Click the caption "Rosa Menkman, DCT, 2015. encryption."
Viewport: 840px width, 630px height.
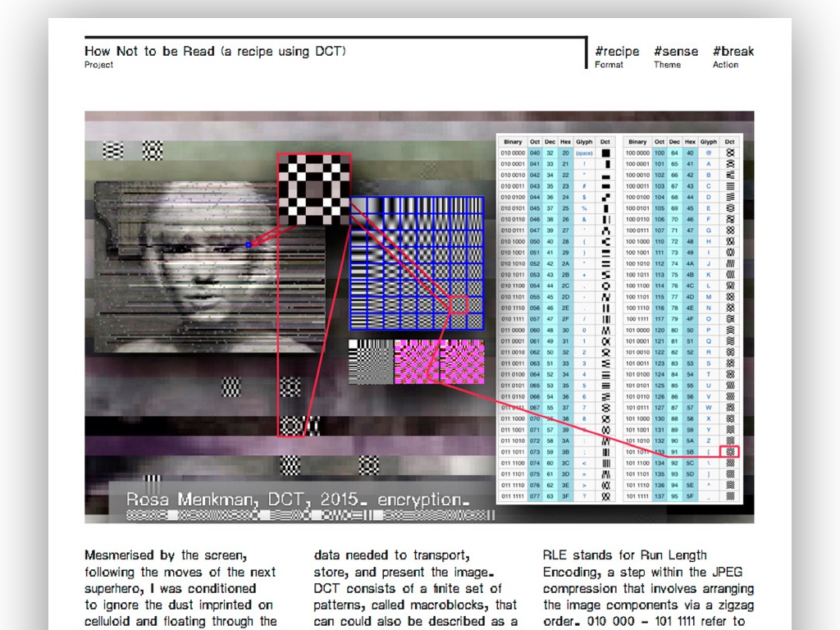click(298, 500)
